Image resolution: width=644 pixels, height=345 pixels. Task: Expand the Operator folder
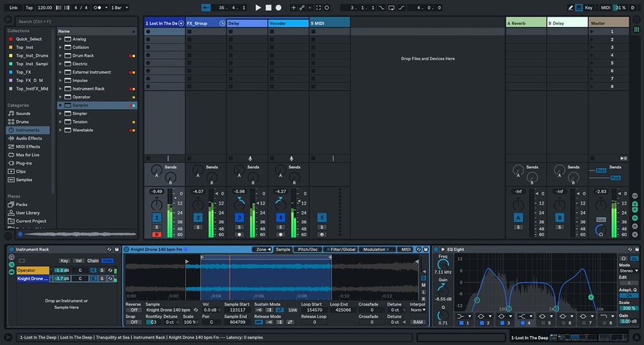60,97
